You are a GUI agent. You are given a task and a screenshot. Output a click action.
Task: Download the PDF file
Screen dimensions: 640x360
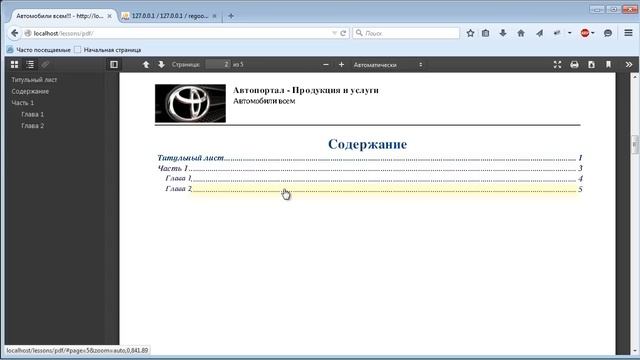tap(591, 64)
